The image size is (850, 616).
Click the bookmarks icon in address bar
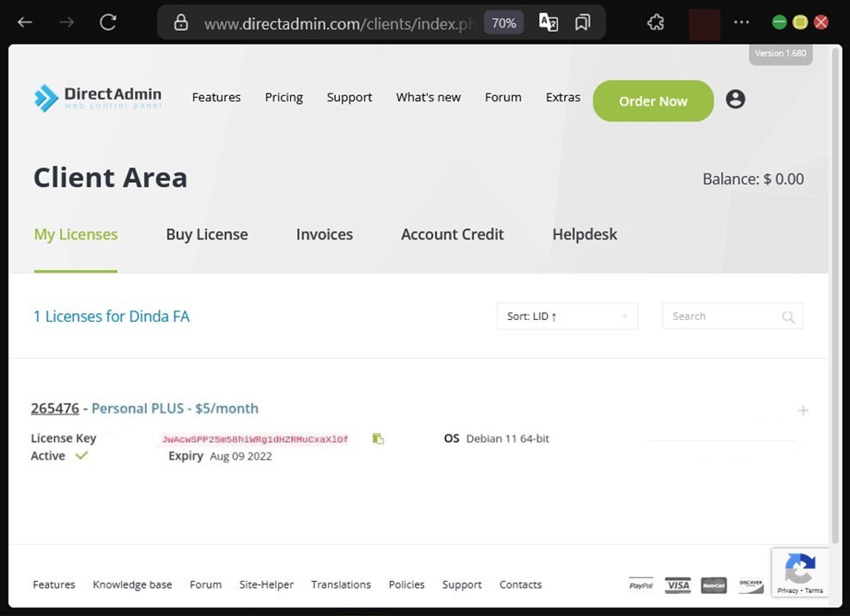583,23
